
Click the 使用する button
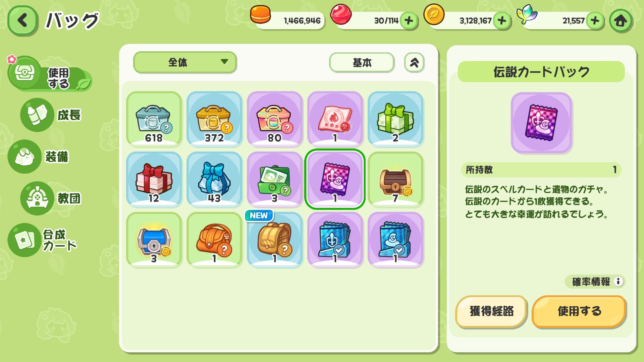point(579,311)
